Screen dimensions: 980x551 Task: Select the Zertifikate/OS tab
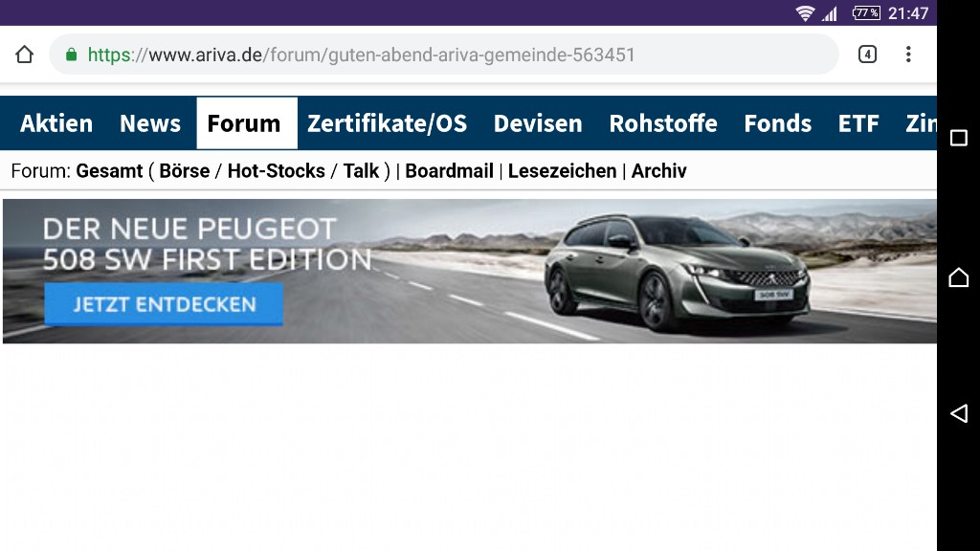point(387,123)
